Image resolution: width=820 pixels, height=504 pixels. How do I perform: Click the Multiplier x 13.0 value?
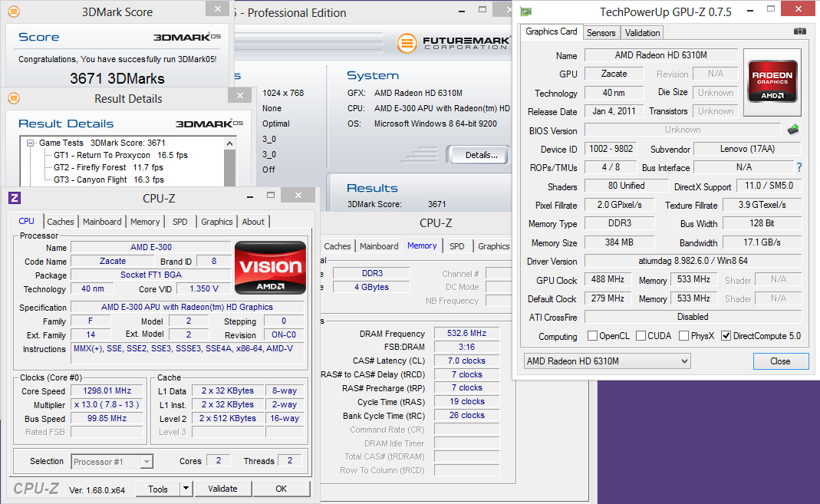(x=107, y=404)
